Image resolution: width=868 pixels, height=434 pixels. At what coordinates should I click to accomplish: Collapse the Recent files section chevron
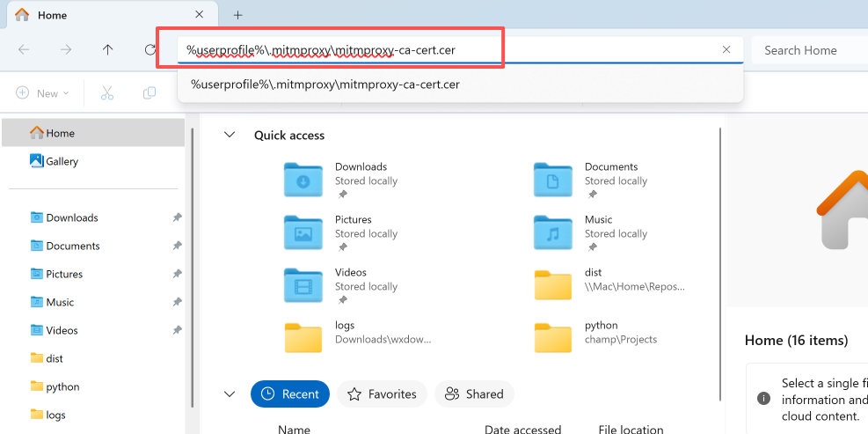point(230,394)
